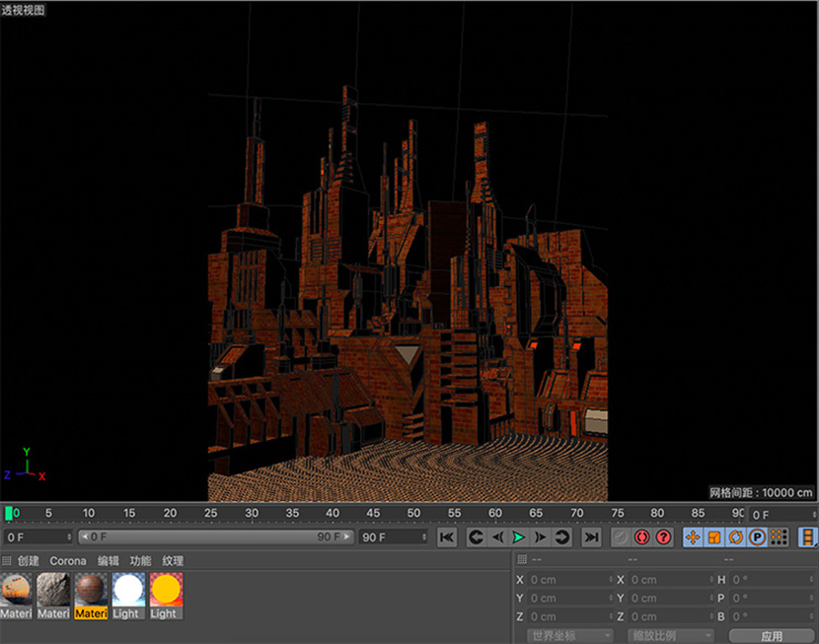
Task: Open the 缩放比例 scale mode dropdown
Action: pos(670,636)
